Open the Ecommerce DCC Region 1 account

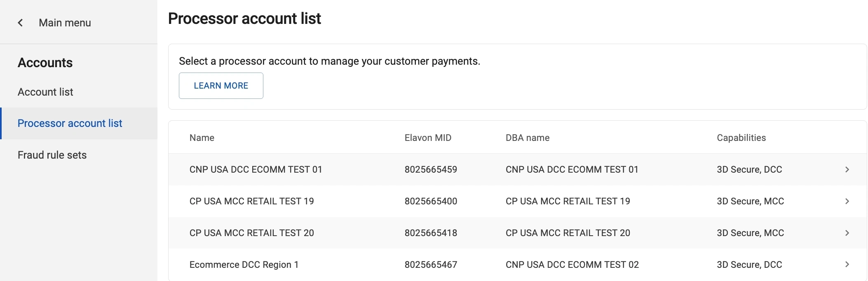[x=244, y=265]
